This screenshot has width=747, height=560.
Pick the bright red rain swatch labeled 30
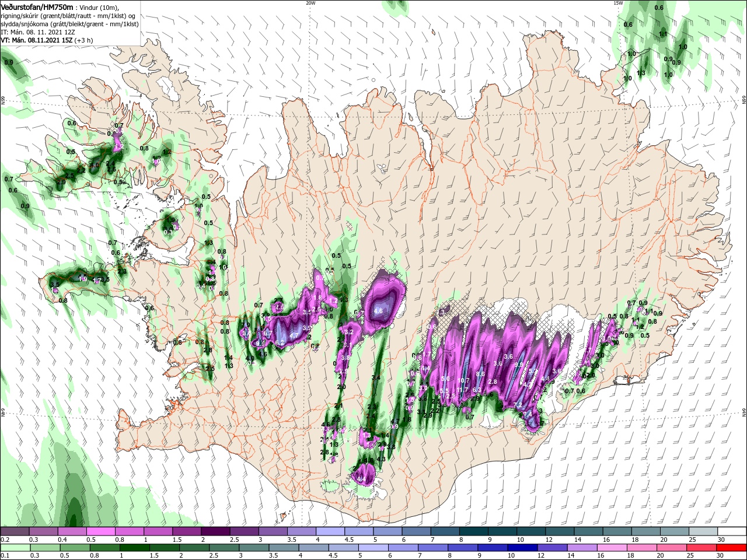click(732, 548)
